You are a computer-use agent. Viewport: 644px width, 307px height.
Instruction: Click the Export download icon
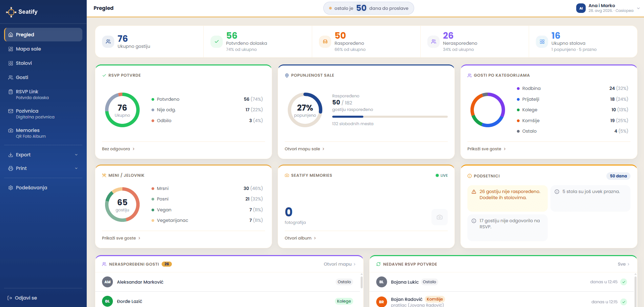pyautogui.click(x=11, y=155)
